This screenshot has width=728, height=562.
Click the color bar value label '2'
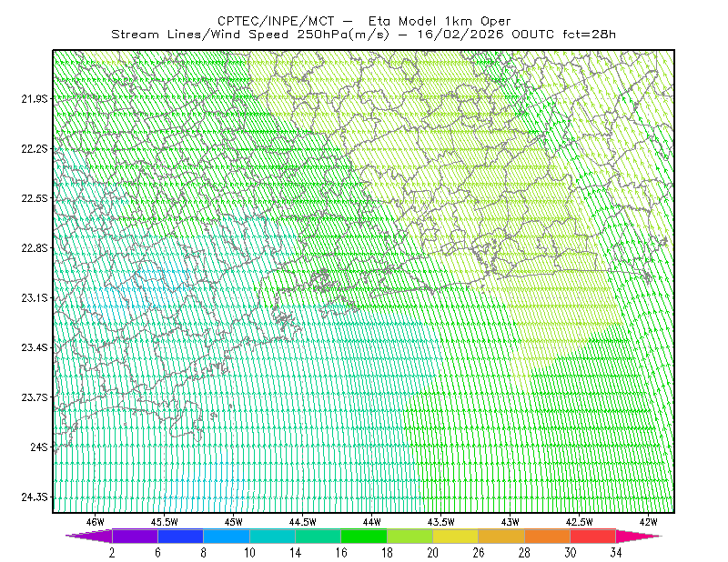pyautogui.click(x=112, y=553)
